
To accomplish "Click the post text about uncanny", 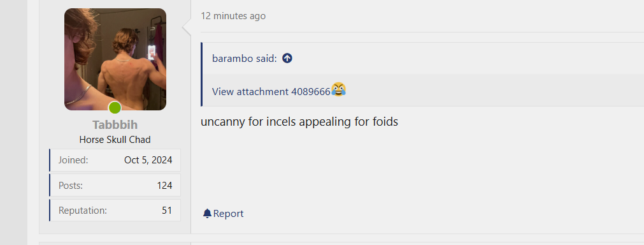I will 299,122.
